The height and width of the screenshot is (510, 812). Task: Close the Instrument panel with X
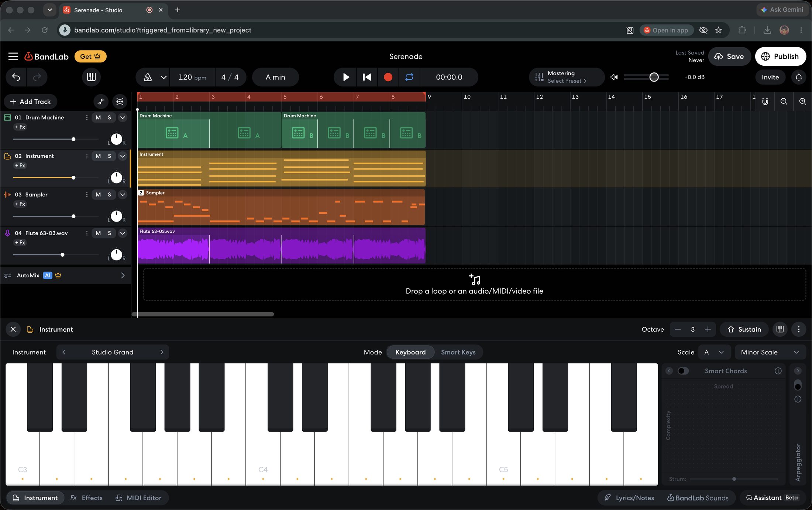[x=13, y=329]
